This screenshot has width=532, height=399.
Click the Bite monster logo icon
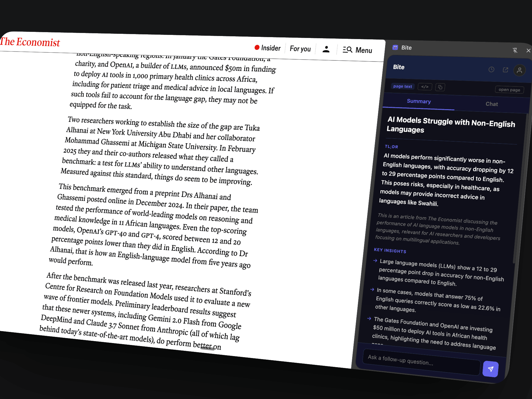pyautogui.click(x=395, y=47)
